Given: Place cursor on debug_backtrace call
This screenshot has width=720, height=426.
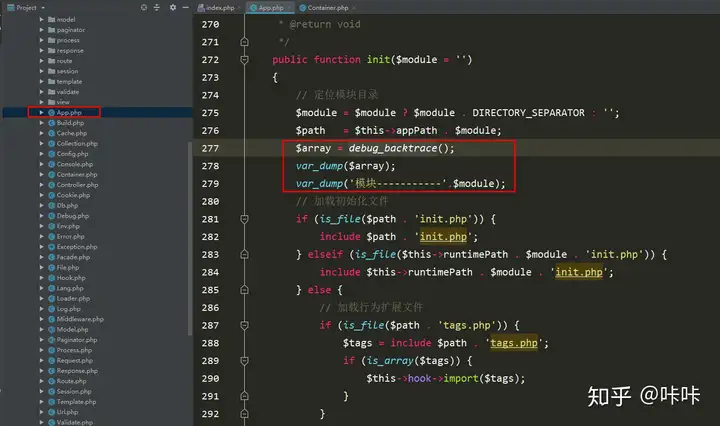Looking at the screenshot, I should 393,148.
